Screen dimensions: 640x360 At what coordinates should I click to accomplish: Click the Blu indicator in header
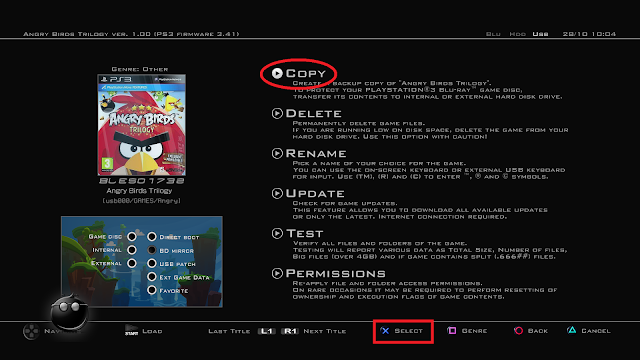tap(493, 34)
